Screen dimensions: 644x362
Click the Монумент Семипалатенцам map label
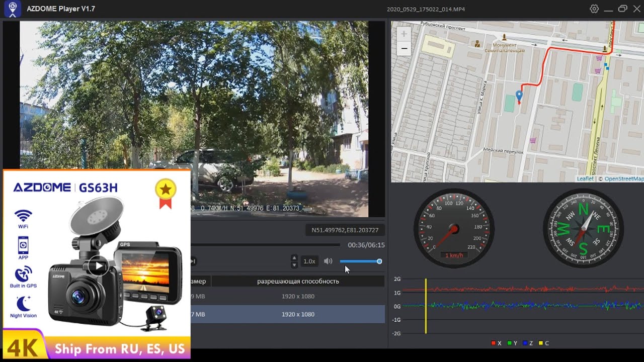click(505, 48)
